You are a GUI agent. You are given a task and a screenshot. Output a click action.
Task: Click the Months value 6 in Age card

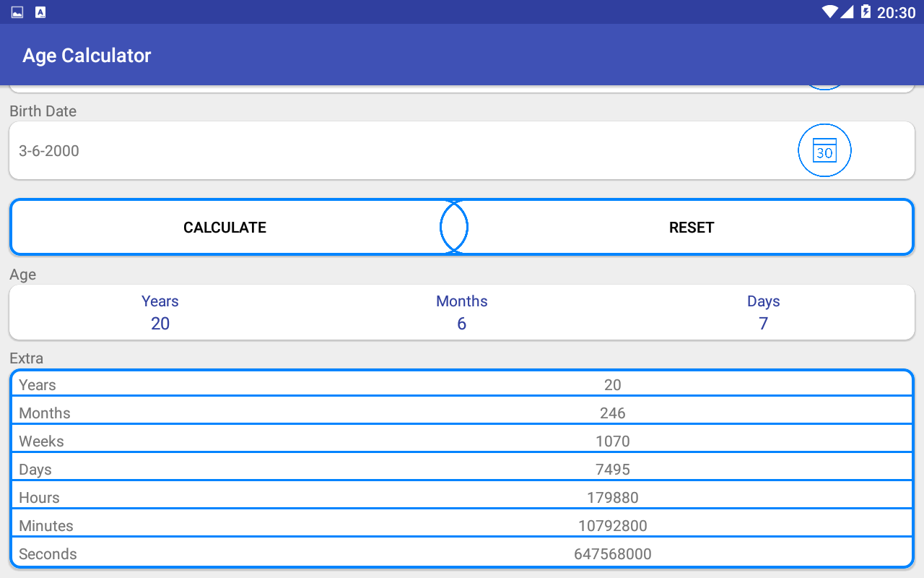pos(462,324)
